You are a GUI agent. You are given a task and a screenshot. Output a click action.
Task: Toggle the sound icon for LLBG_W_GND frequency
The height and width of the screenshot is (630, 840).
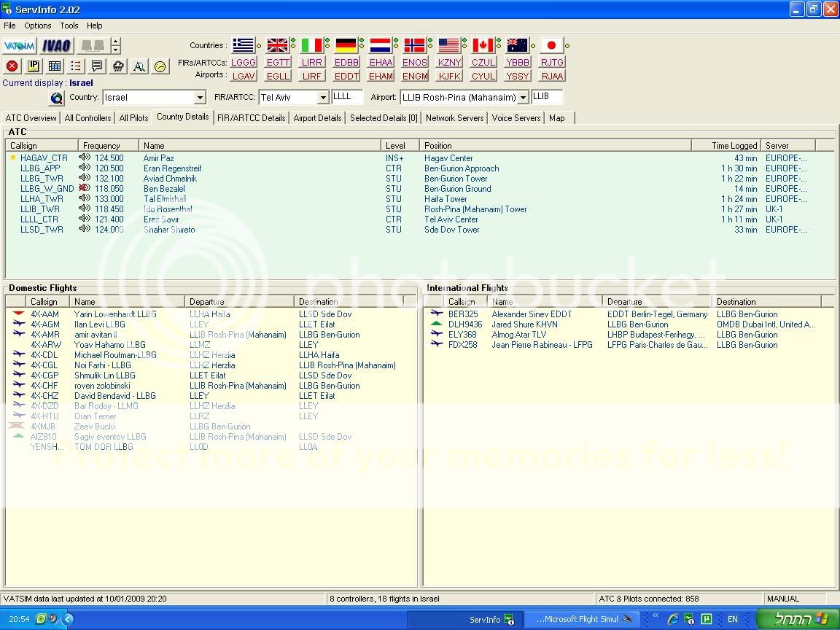click(x=85, y=188)
